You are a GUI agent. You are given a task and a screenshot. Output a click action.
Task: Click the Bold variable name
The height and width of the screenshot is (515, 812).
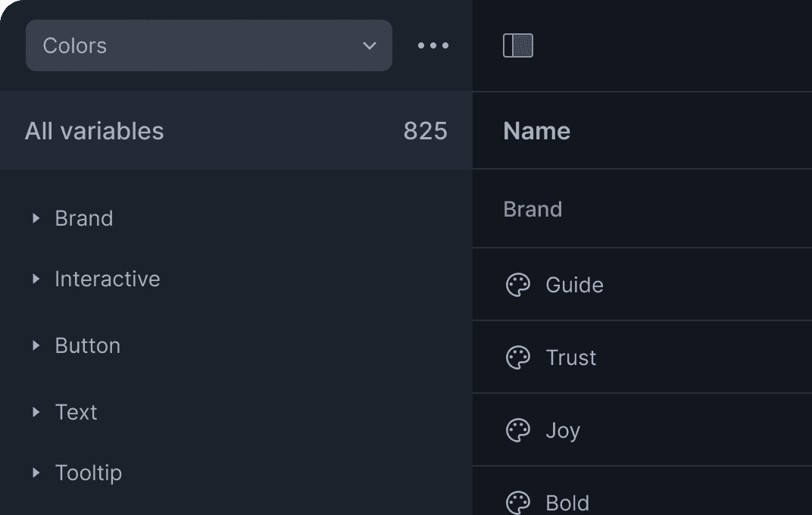pos(567,502)
